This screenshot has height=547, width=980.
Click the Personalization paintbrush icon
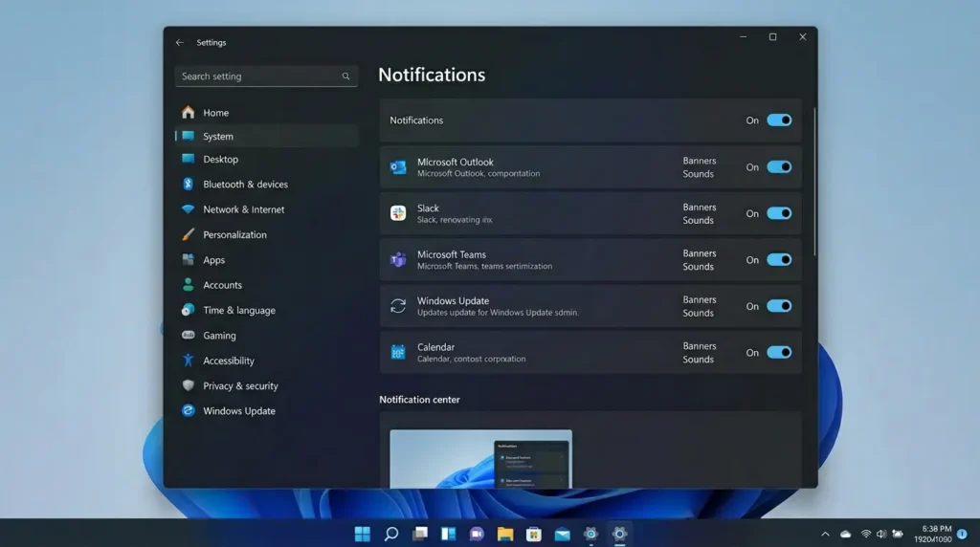pos(189,234)
